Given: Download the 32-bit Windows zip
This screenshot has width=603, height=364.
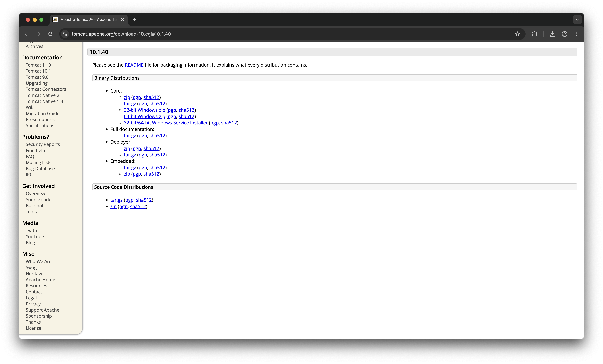Looking at the screenshot, I should click(144, 110).
